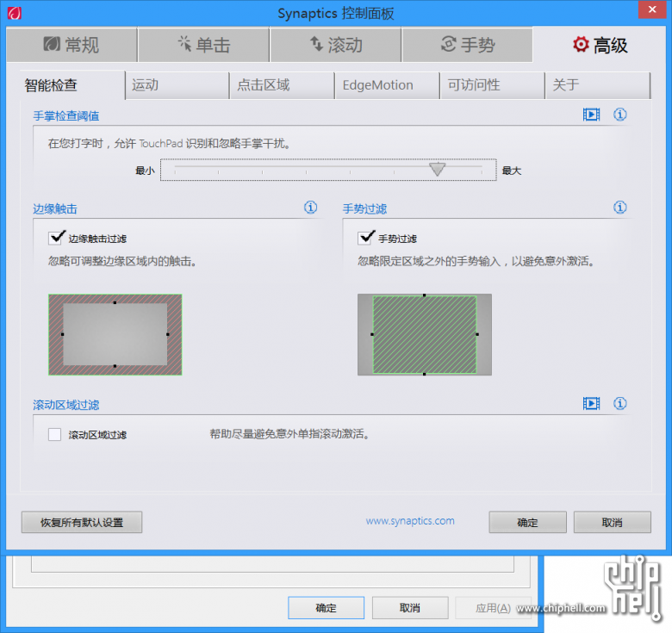Click the top handle of the edge zone
Viewport: 672px width, 633px height.
click(115, 303)
